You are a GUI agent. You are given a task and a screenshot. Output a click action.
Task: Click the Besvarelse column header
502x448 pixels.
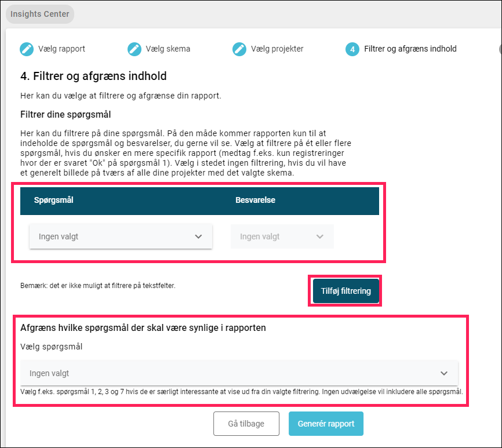click(255, 200)
